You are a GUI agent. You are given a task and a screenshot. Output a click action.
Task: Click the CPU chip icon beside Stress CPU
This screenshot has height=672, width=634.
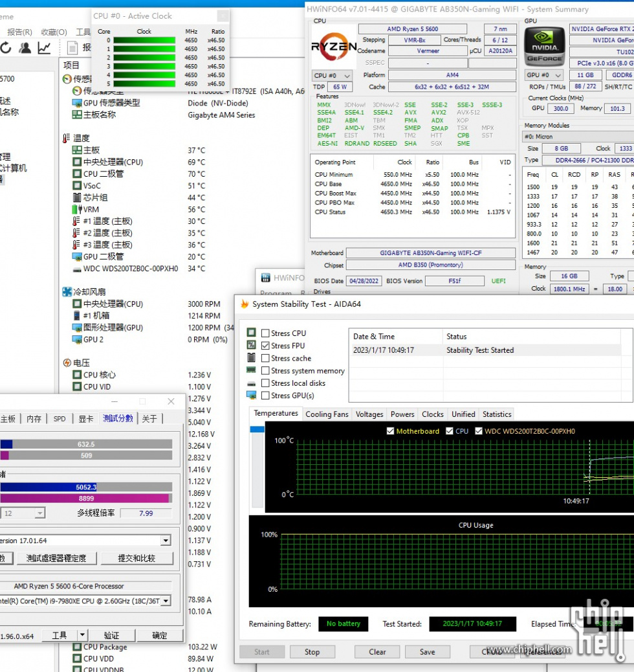[252, 333]
